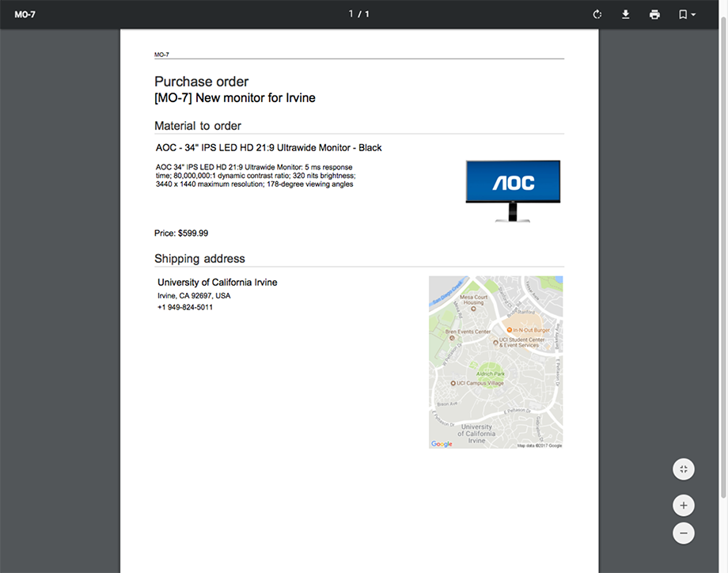Viewport: 728px width, 573px height.
Task: Click the zoom plus button
Action: click(683, 504)
